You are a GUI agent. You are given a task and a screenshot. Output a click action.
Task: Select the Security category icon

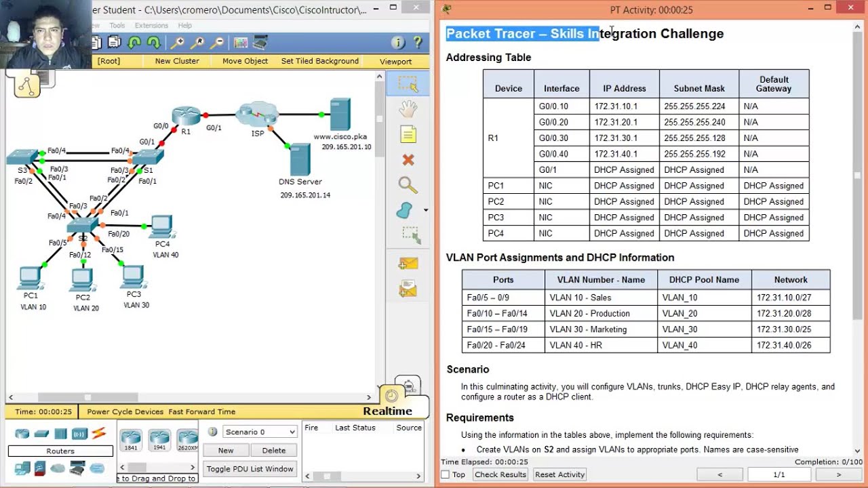(41, 468)
